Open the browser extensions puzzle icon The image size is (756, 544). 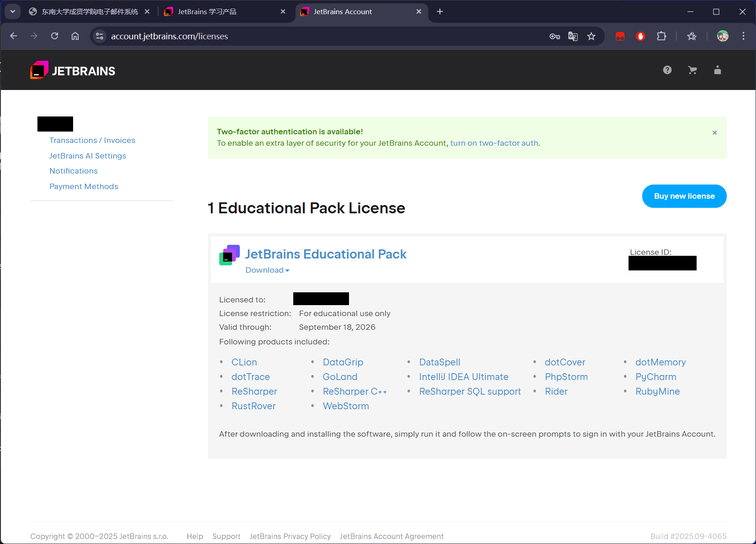click(x=661, y=37)
